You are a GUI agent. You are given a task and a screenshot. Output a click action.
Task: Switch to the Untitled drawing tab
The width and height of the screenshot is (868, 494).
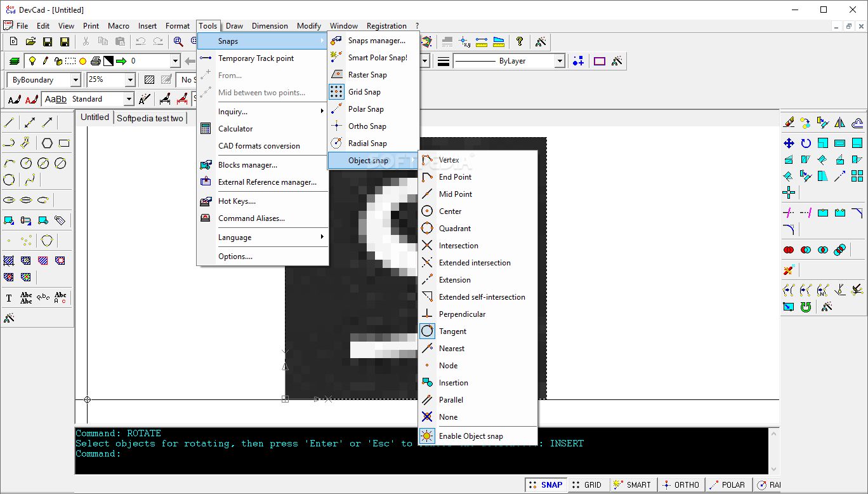point(95,117)
